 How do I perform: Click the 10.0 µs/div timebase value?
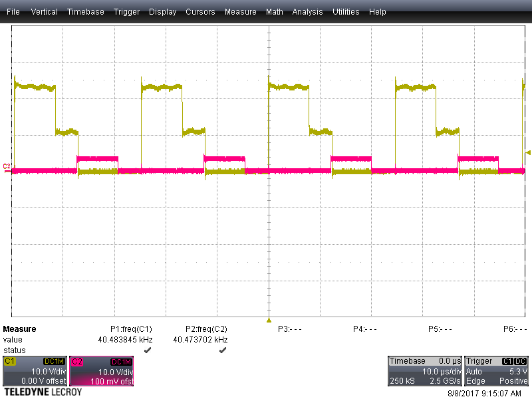[442, 372]
